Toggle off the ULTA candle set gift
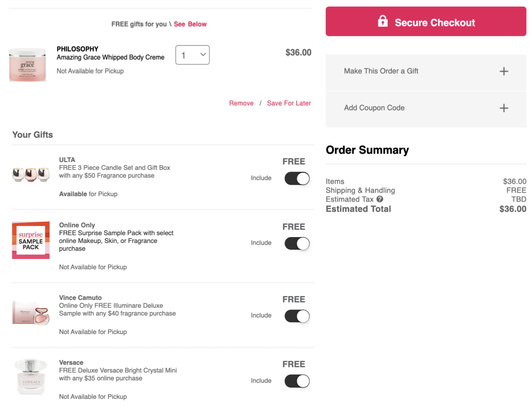 pyautogui.click(x=297, y=178)
